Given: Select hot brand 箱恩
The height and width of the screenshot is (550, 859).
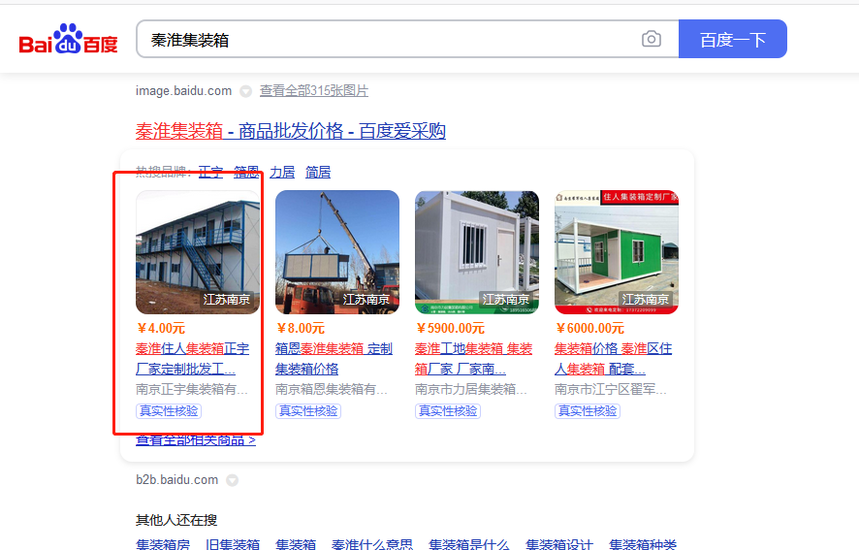Looking at the screenshot, I should pos(246,173).
